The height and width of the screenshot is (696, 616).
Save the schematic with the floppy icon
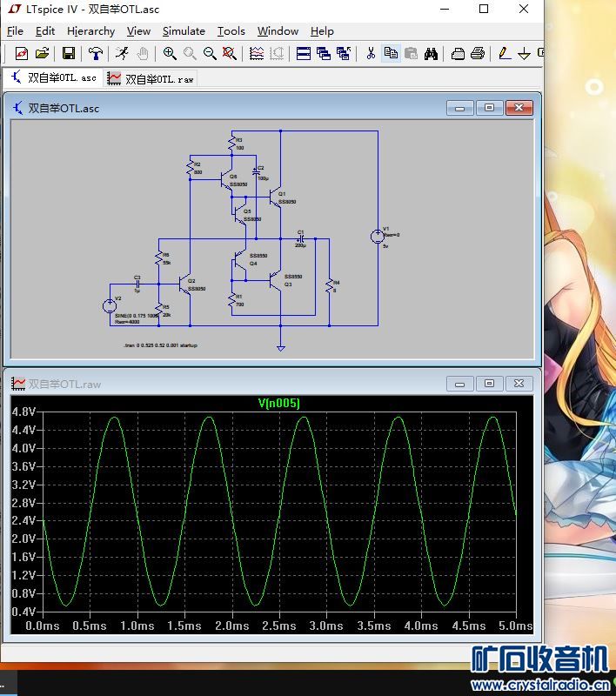coord(68,53)
